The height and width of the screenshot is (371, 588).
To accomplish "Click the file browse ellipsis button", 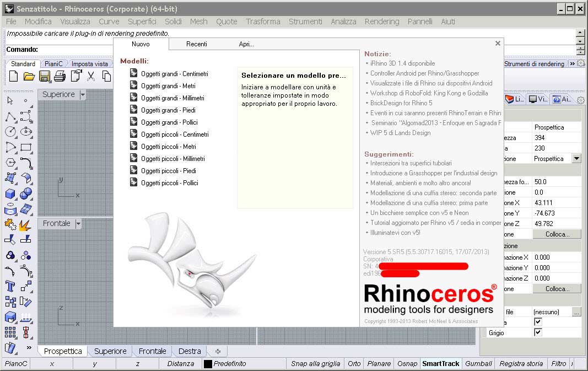I will [577, 311].
